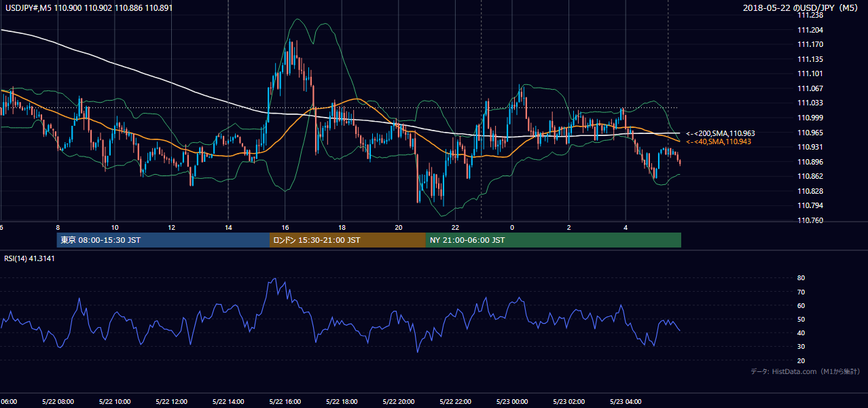Click the 5/23 00:00 date label
This screenshot has height=408, width=868.
[x=512, y=402]
